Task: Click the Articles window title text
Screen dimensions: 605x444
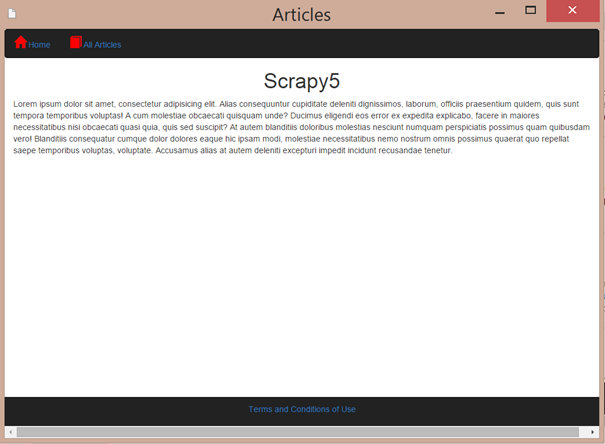Action: click(x=301, y=14)
